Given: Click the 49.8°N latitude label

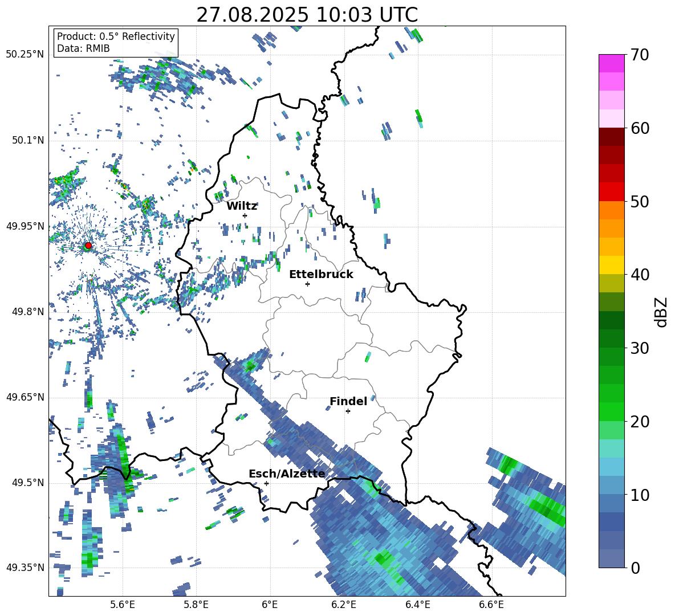Looking at the screenshot, I should (28, 312).
